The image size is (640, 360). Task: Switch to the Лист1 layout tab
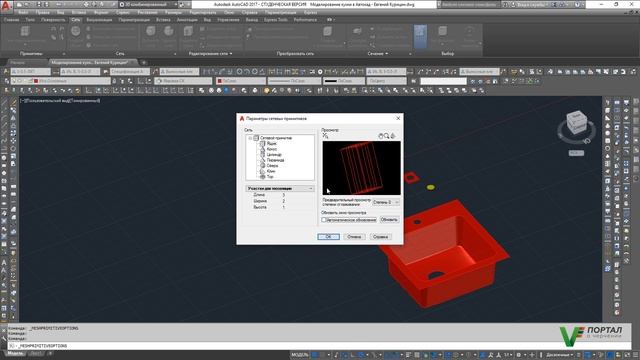click(37, 353)
